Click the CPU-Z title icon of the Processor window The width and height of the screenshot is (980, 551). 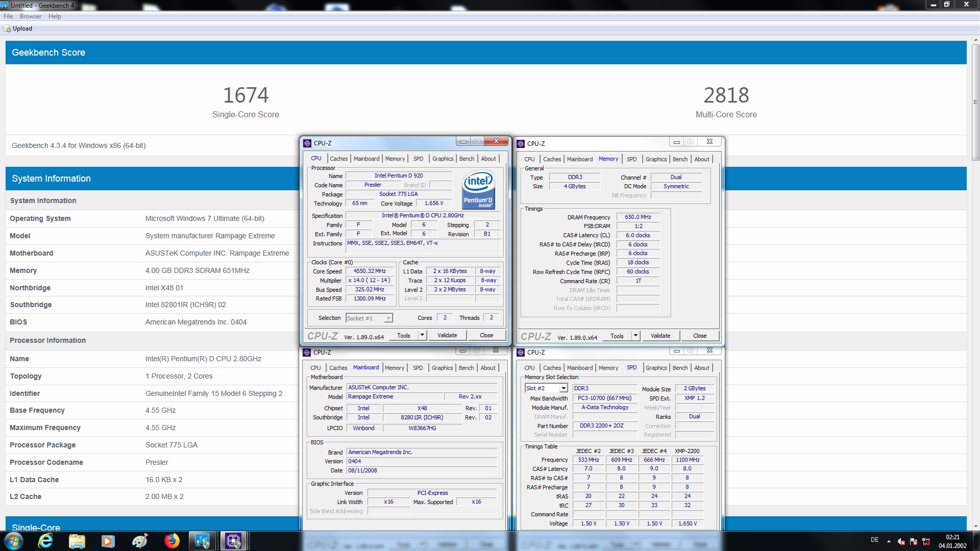[307, 143]
